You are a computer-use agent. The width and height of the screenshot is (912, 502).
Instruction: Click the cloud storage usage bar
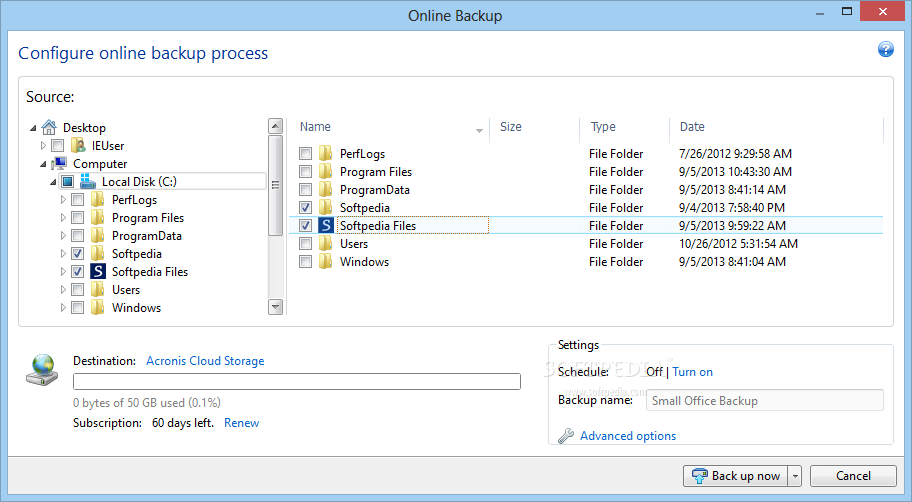pos(297,382)
